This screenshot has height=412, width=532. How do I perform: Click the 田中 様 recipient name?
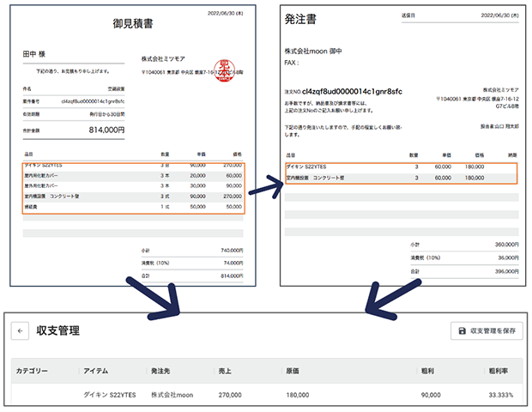[x=34, y=54]
